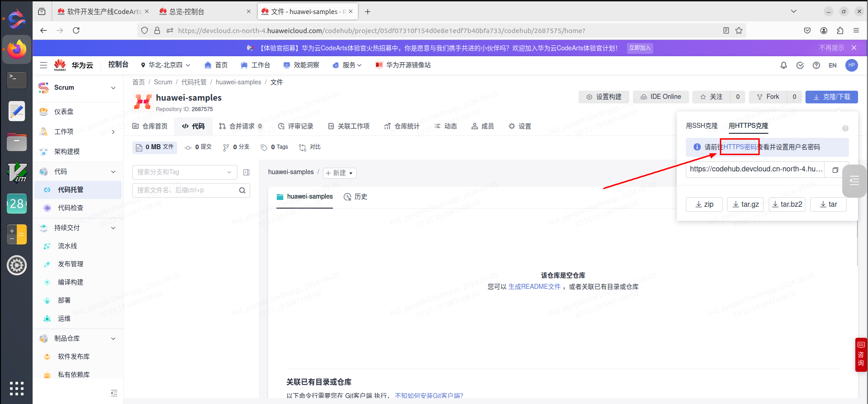Image resolution: width=868 pixels, height=404 pixels.
Task: Click the 克隆/下载 button
Action: pyautogui.click(x=832, y=97)
